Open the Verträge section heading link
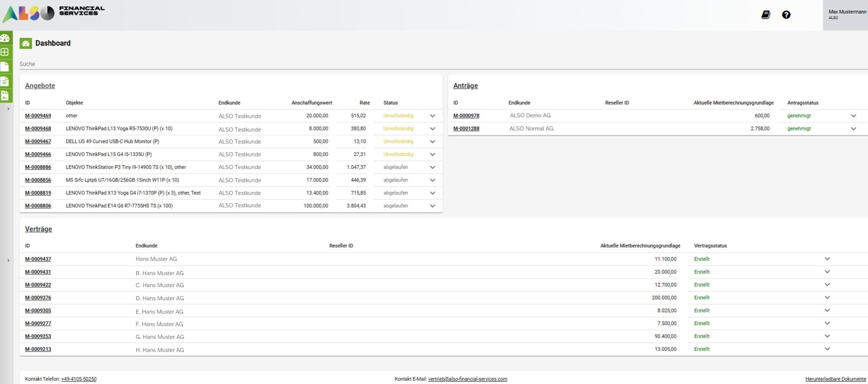Viewport: 868px width, 384px height. pos(38,229)
